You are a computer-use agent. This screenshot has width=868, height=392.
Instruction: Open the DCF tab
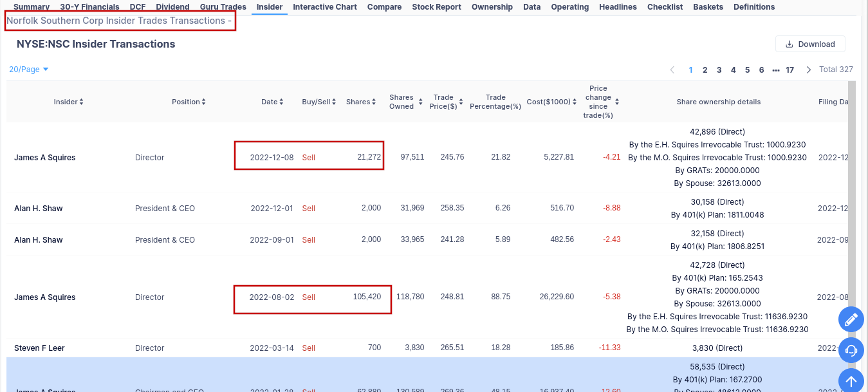pos(138,7)
